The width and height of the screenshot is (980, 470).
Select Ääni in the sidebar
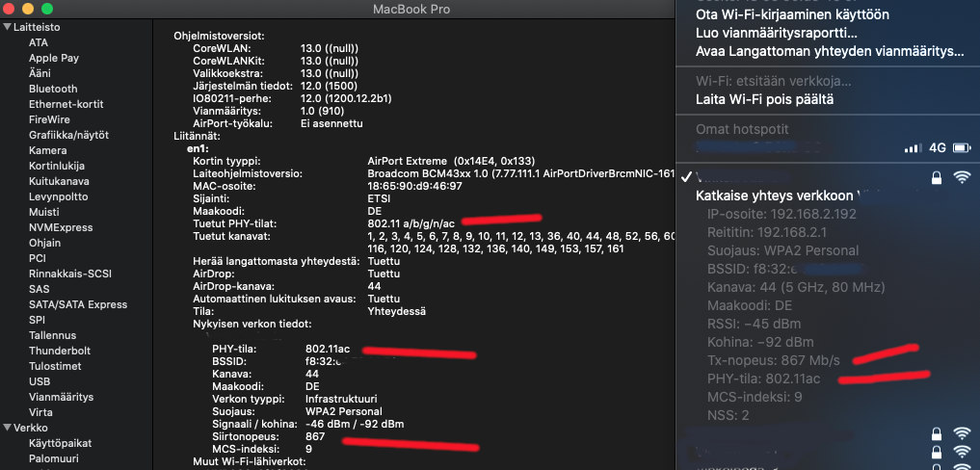[x=40, y=73]
